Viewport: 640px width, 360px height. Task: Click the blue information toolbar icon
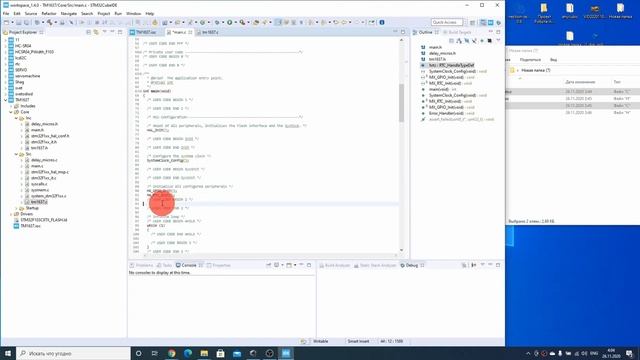382,22
